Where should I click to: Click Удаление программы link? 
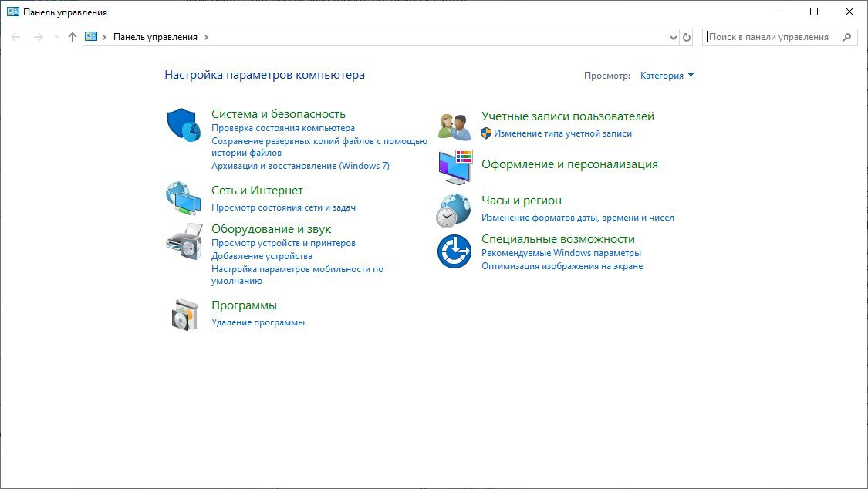[x=258, y=322]
